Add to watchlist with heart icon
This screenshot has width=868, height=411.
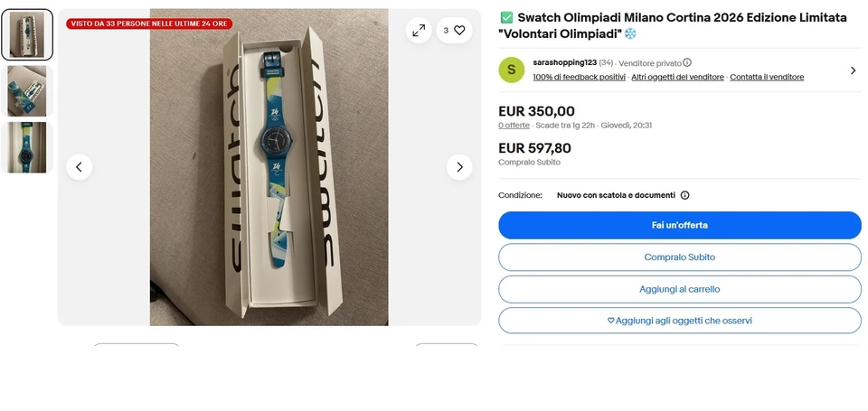pyautogui.click(x=454, y=31)
